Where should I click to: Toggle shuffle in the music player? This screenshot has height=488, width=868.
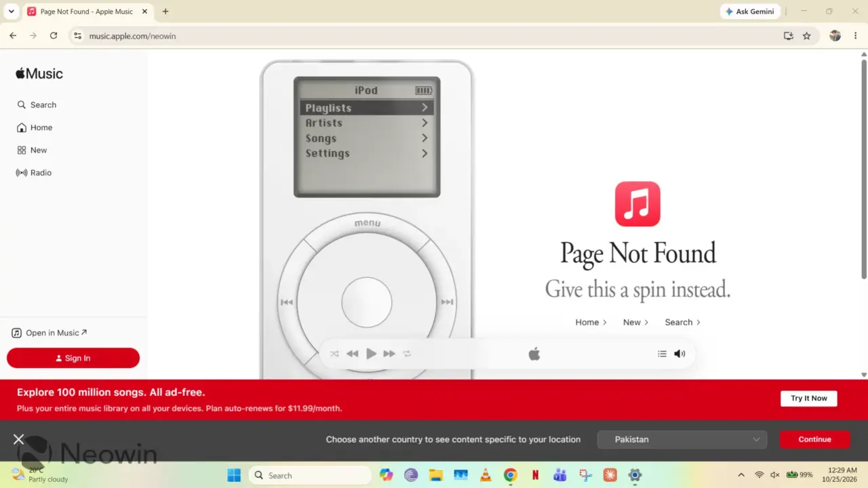334,354
